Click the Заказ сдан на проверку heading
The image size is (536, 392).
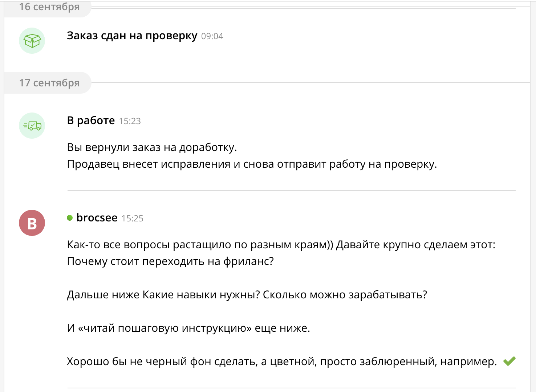point(132,36)
